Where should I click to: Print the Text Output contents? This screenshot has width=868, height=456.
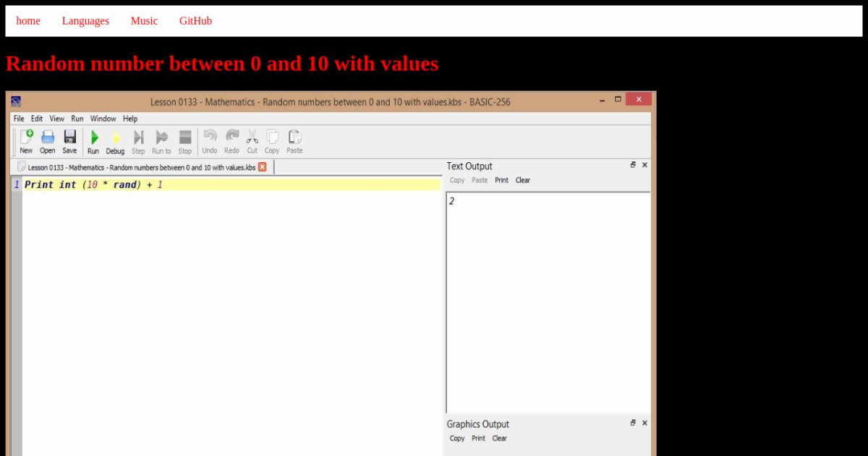[x=501, y=180]
